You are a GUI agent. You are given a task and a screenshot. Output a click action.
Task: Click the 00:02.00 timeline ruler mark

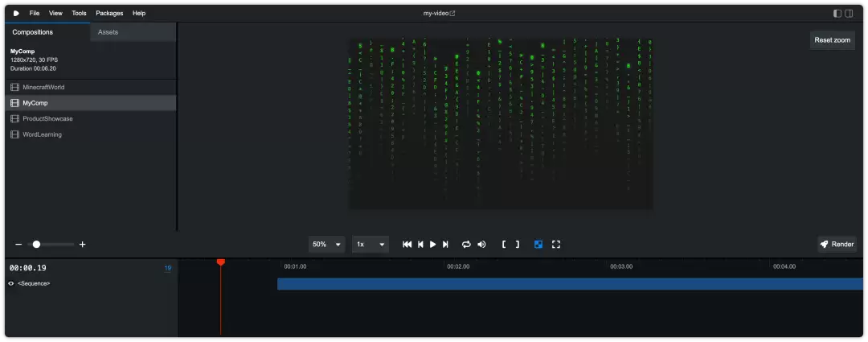(x=458, y=266)
